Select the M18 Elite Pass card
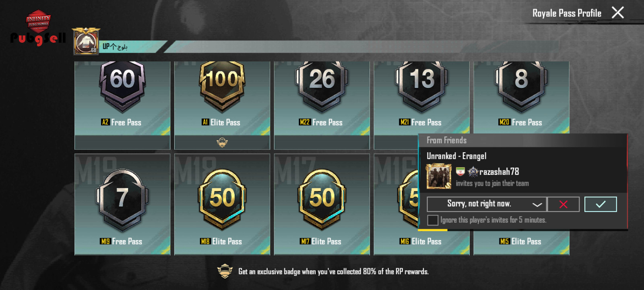 pos(222,204)
